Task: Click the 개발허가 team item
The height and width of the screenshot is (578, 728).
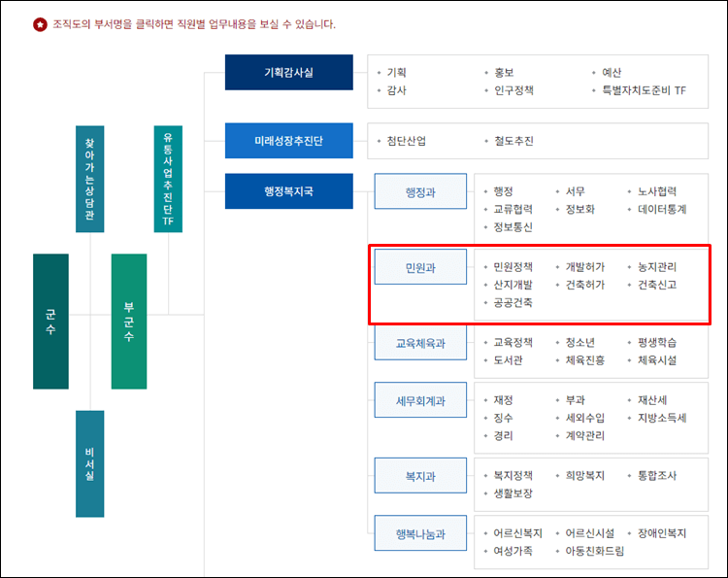Action: tap(585, 267)
